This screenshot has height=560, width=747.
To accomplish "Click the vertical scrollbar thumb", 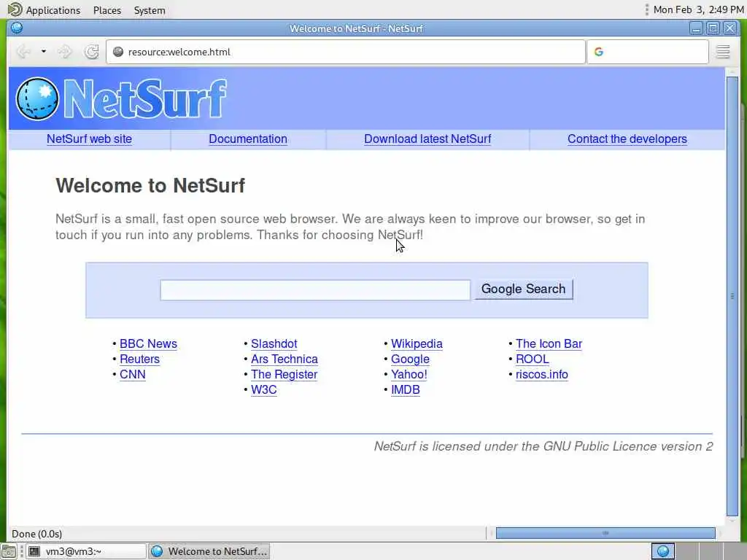I will pyautogui.click(x=732, y=296).
